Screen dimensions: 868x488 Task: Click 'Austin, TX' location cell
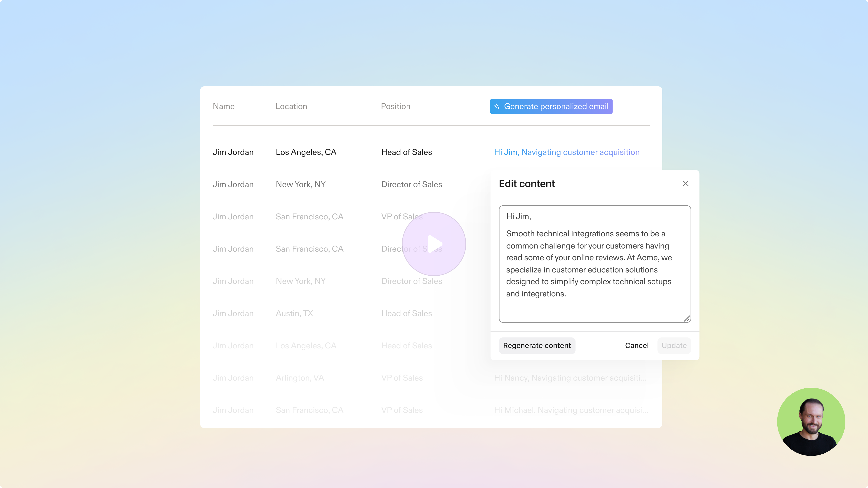coord(294,314)
